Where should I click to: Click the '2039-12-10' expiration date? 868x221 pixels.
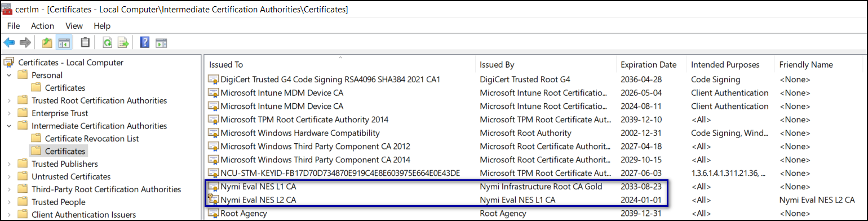coord(641,120)
